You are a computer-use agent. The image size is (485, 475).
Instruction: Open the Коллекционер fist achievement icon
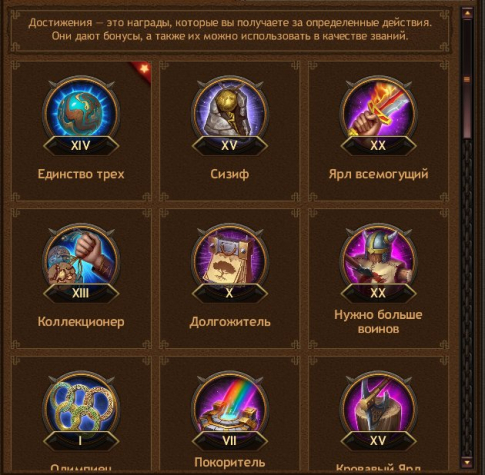[81, 260]
